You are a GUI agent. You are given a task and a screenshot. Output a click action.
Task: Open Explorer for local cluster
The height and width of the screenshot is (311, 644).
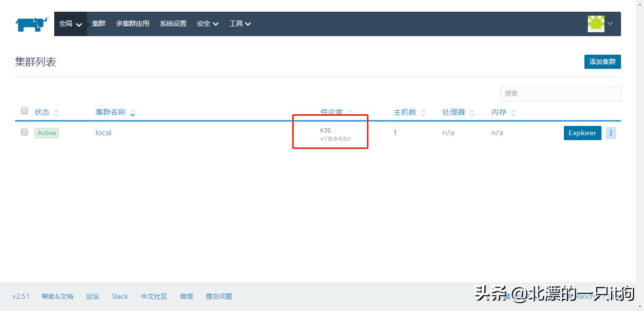tap(582, 133)
